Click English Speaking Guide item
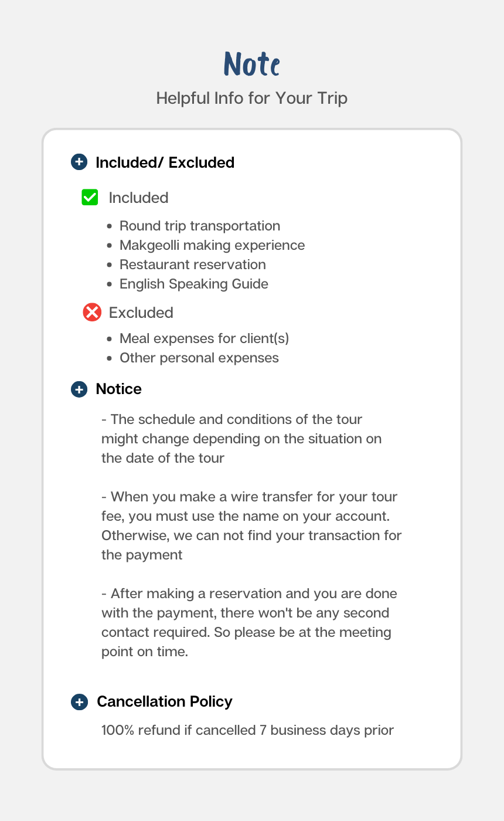This screenshot has height=821, width=504. pos(193,284)
